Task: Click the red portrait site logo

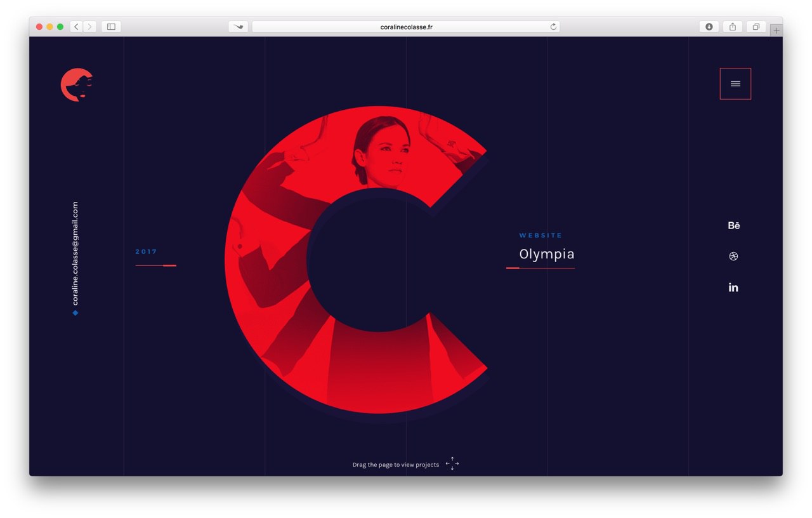Action: pos(77,84)
